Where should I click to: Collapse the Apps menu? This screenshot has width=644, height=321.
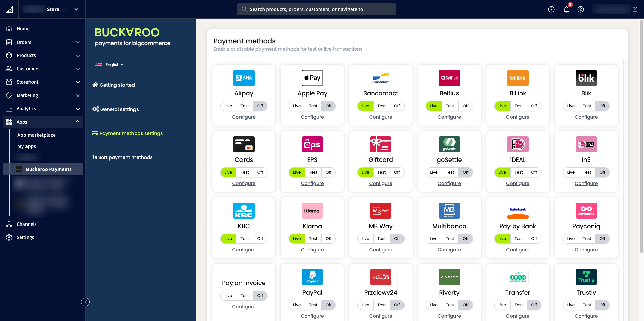coord(43,122)
